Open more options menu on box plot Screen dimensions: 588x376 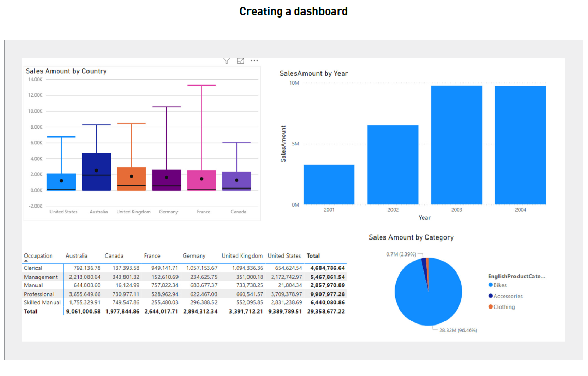(254, 60)
